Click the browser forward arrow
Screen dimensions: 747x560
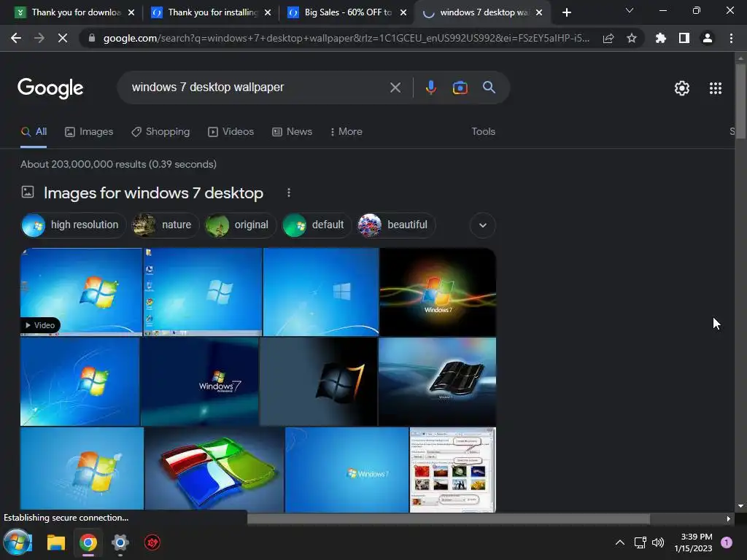click(x=39, y=38)
